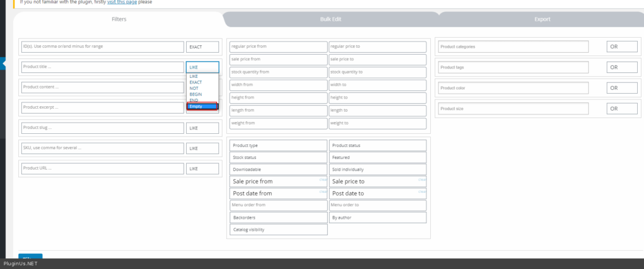The width and height of the screenshot is (644, 269).
Task: Clear the Sale price from date
Action: pyautogui.click(x=323, y=180)
